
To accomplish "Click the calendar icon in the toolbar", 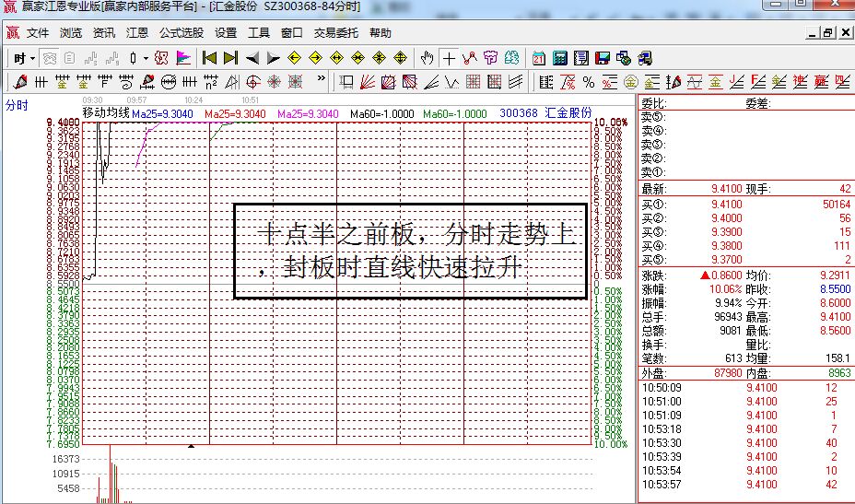I will [539, 58].
